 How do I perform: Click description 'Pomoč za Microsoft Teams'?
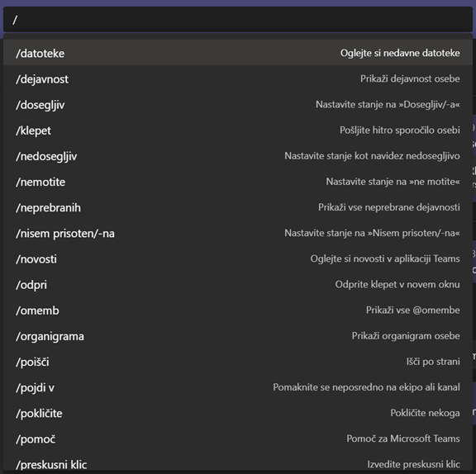point(403,438)
